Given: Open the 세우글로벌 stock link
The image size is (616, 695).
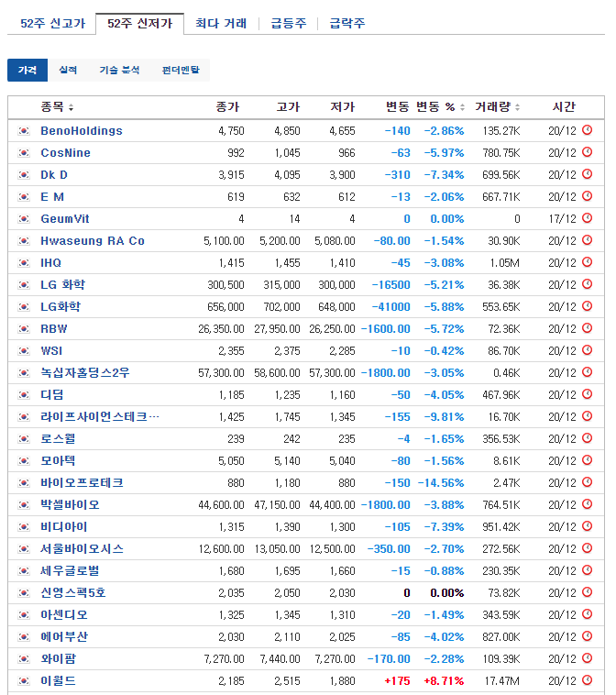Looking at the screenshot, I should [x=70, y=571].
